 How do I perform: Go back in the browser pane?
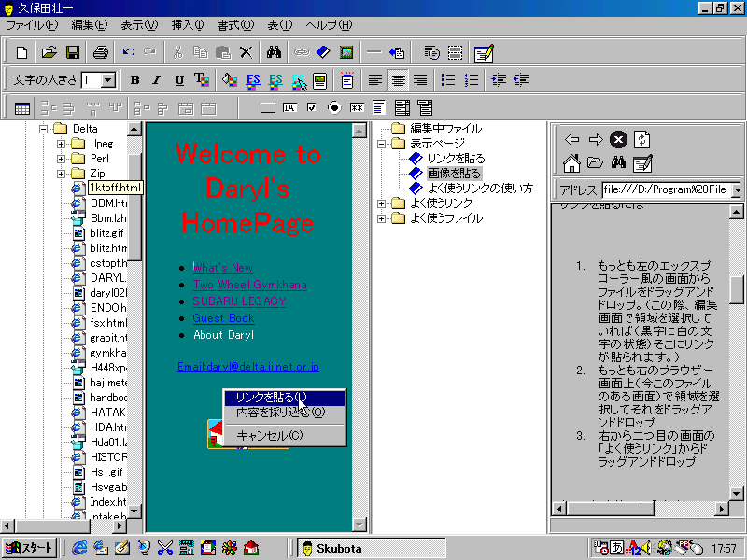(571, 139)
